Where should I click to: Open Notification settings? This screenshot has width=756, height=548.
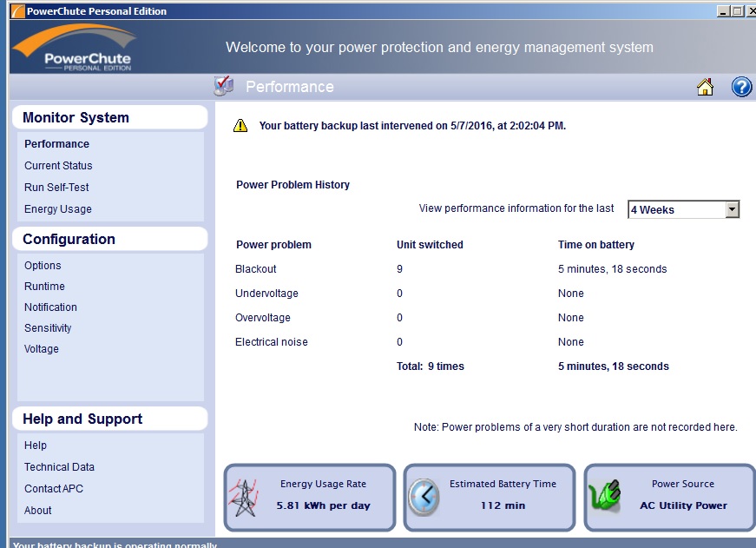click(50, 307)
